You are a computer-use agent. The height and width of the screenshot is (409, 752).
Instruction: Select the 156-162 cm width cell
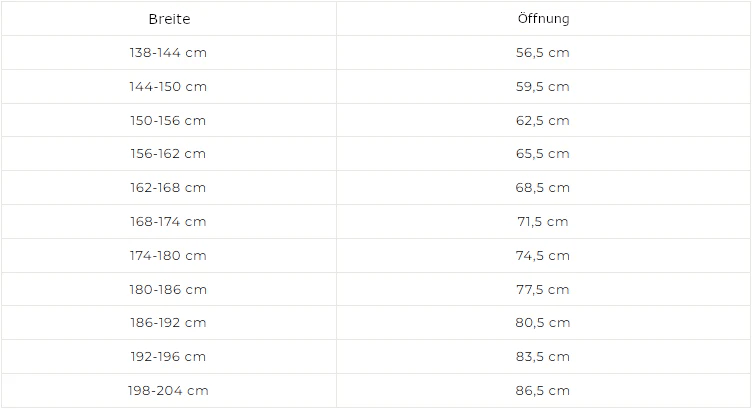point(168,153)
